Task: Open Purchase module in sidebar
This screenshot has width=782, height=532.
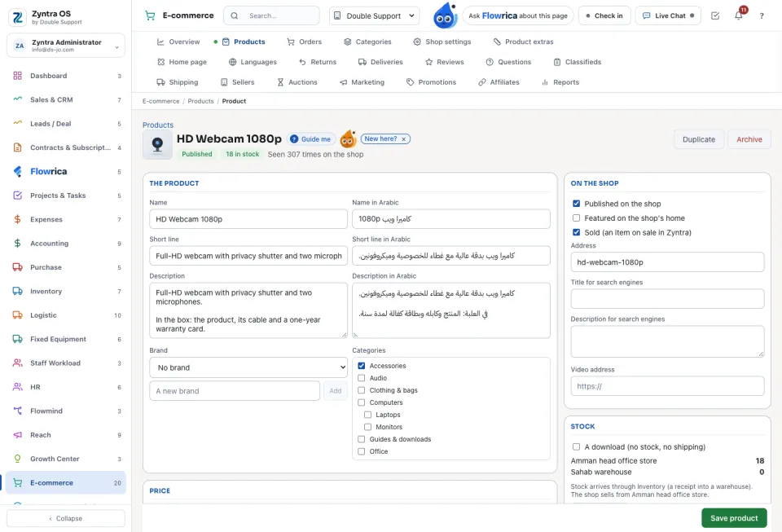Action: click(x=66, y=267)
